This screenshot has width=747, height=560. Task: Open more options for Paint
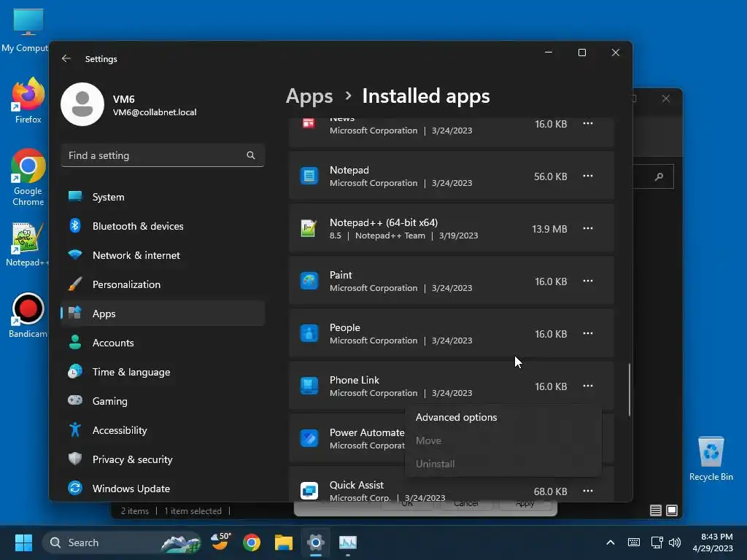coord(588,281)
